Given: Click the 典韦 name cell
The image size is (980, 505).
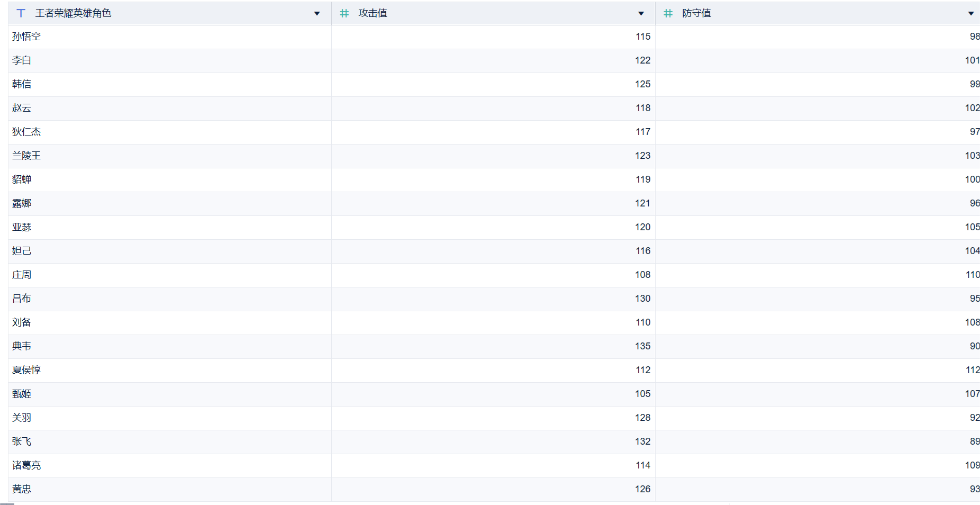Looking at the screenshot, I should (x=170, y=346).
